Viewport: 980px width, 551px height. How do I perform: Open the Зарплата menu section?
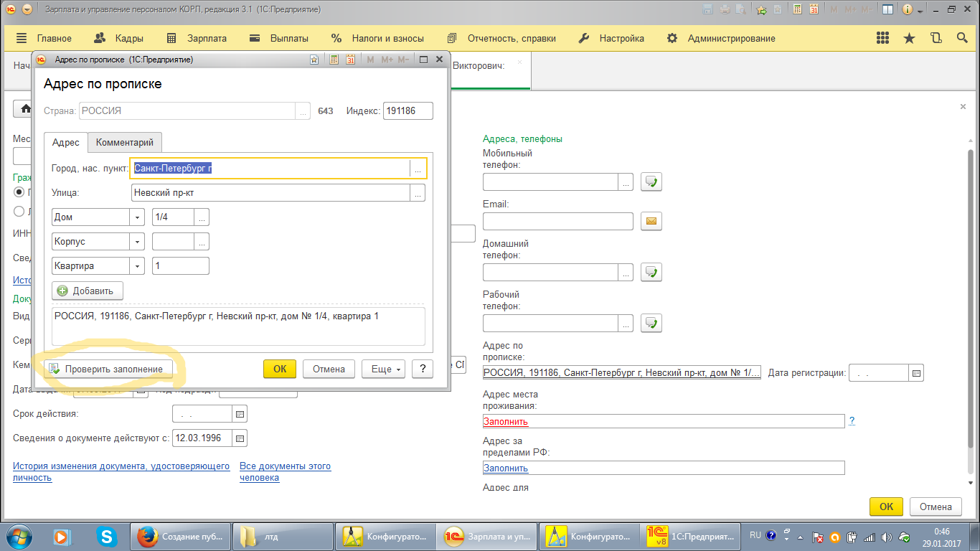pyautogui.click(x=207, y=39)
